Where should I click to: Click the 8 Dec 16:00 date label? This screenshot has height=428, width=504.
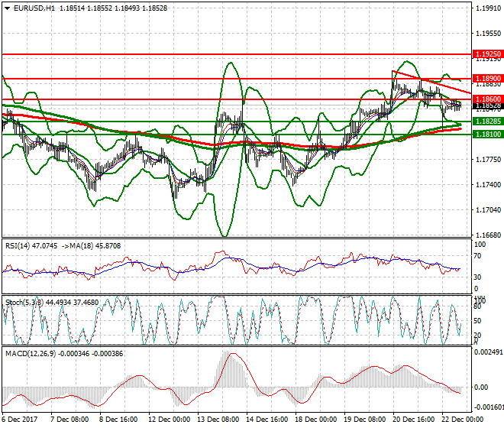click(118, 420)
